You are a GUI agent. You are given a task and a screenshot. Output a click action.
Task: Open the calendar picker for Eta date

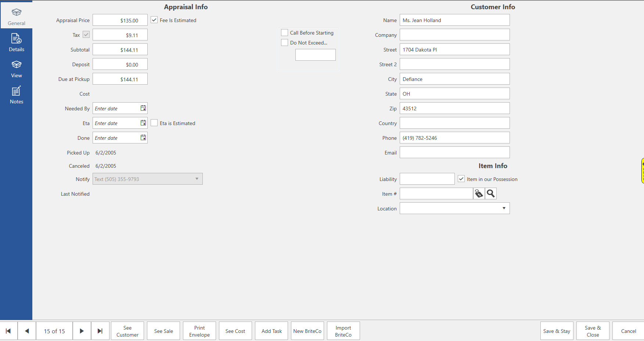(143, 123)
